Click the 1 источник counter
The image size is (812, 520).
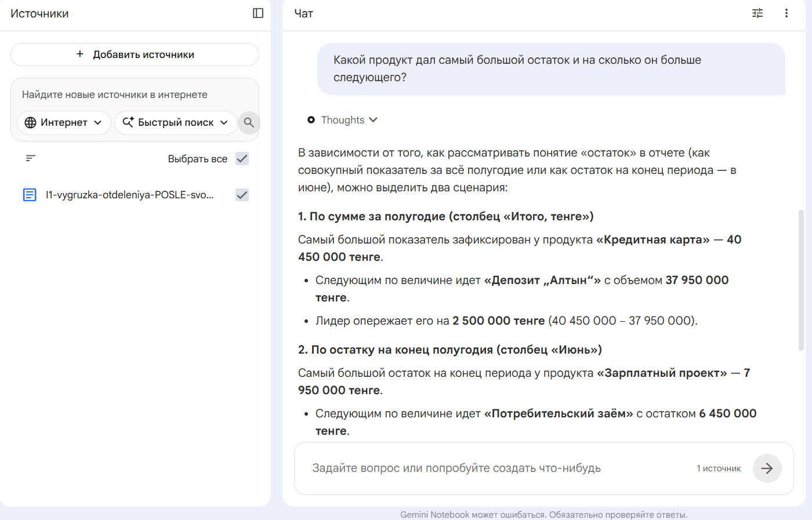(719, 468)
